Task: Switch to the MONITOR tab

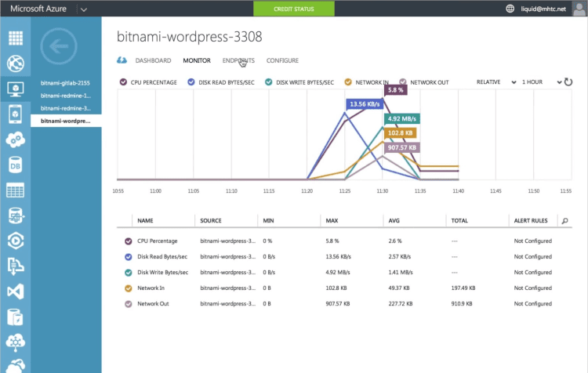Action: coord(197,60)
